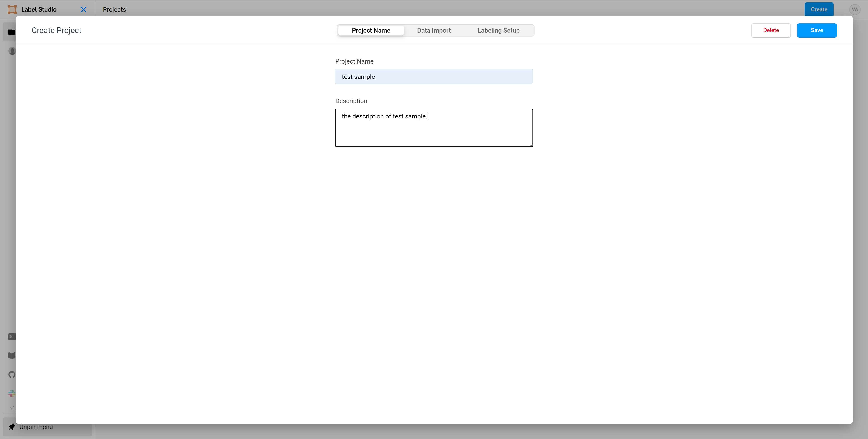
Task: Click the Description label
Action: pyautogui.click(x=351, y=101)
